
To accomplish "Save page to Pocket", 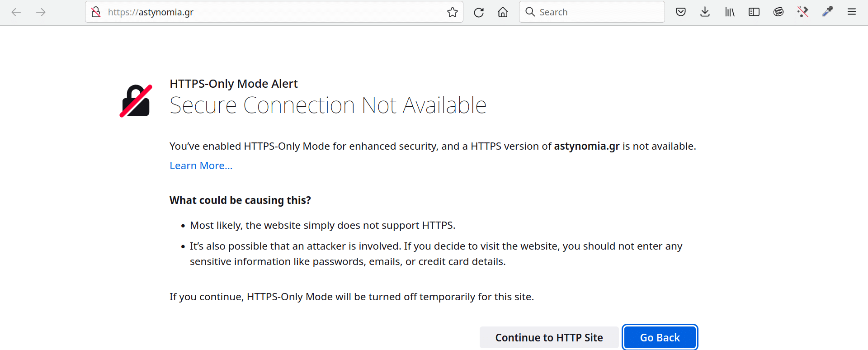I will tap(681, 12).
